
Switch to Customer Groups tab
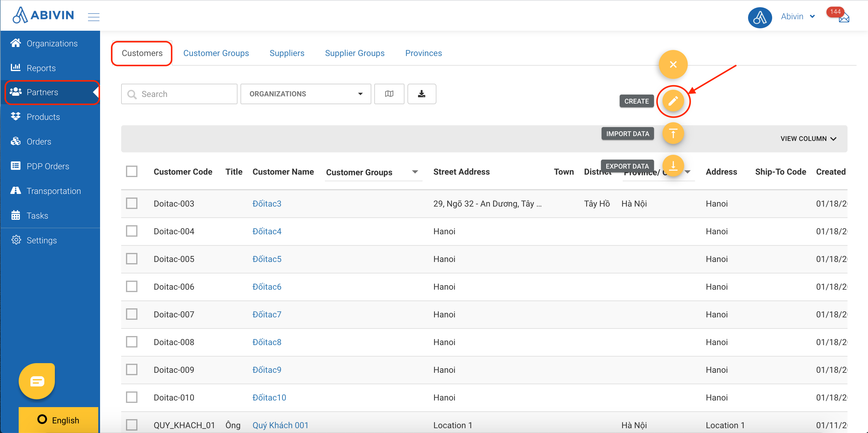216,53
